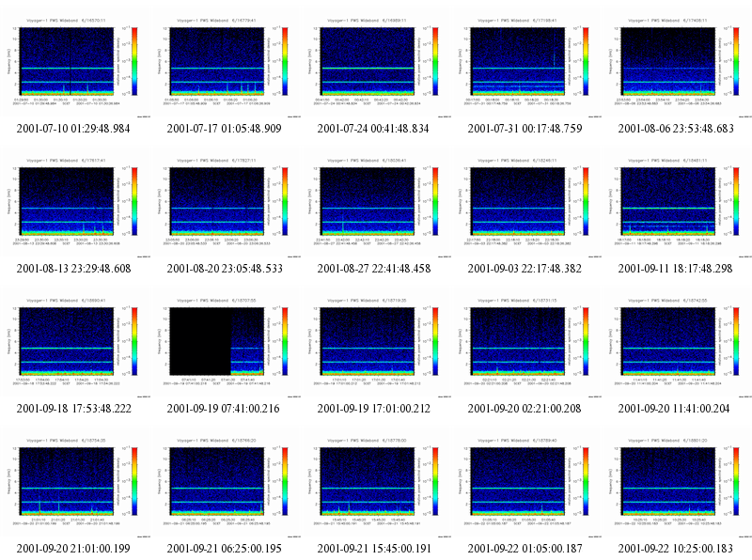Click the caption text "2001-07-17 01:05:48.909"
The width and height of the screenshot is (752, 560).
coord(224,129)
